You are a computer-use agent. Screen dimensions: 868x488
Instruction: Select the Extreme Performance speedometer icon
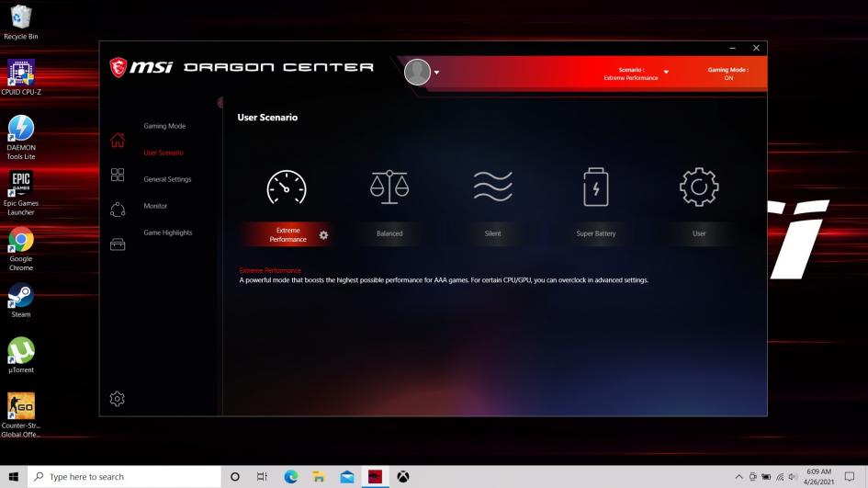[x=287, y=187]
